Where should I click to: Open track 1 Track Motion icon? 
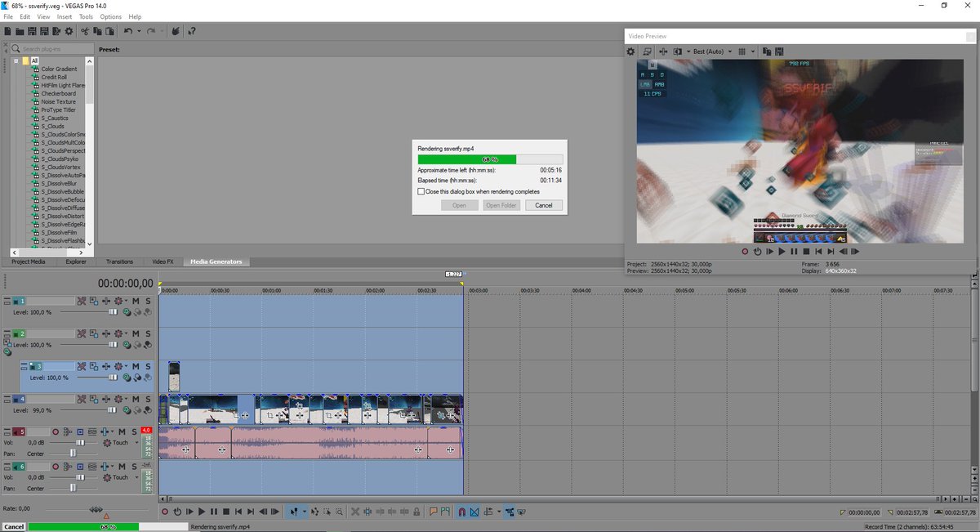click(x=94, y=301)
